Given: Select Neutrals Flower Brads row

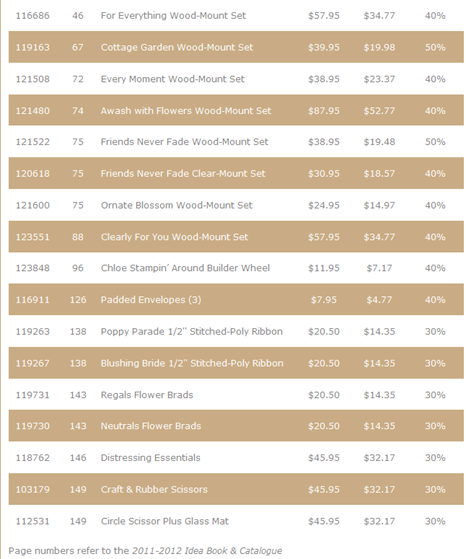Looking at the screenshot, I should click(236, 426).
